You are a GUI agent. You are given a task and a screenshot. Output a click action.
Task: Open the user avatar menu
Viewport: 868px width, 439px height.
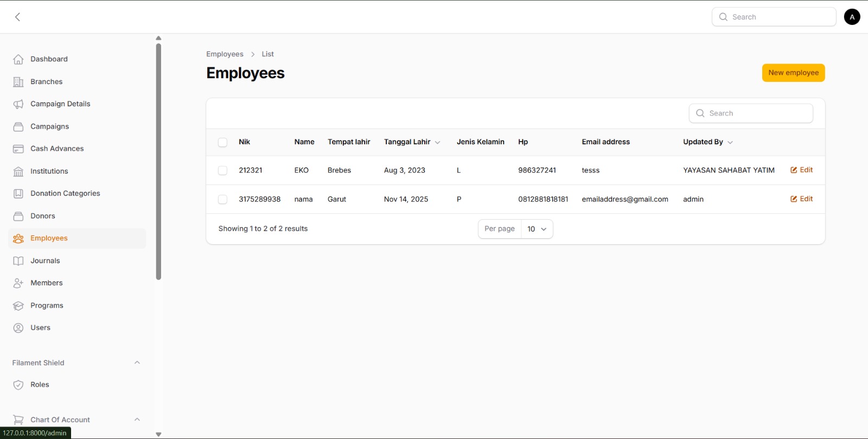[x=852, y=17]
